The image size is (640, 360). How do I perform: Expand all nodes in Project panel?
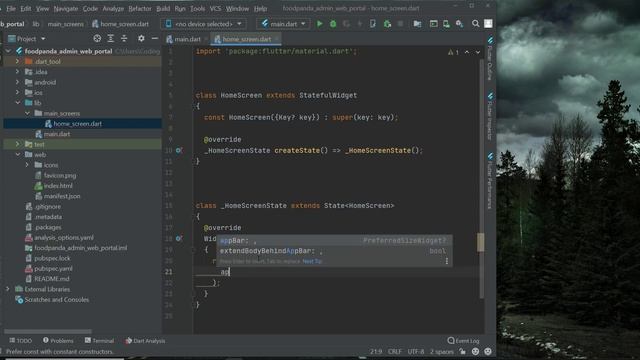tap(111, 38)
